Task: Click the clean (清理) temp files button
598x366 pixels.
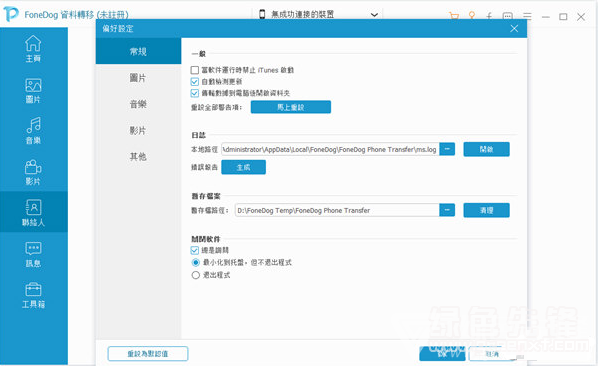Action: pyautogui.click(x=486, y=210)
